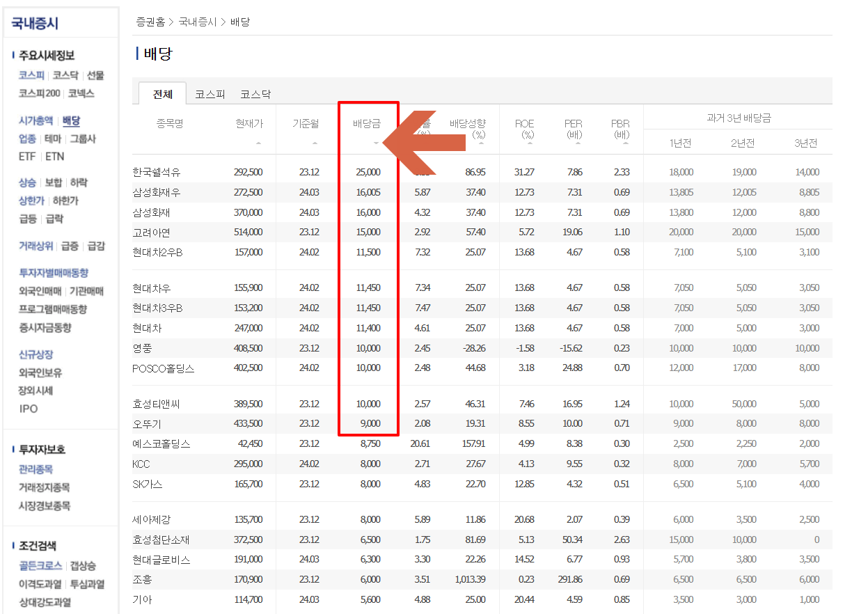Open 급감 sidebar link
Screen dimensions: 868x614
point(96,246)
